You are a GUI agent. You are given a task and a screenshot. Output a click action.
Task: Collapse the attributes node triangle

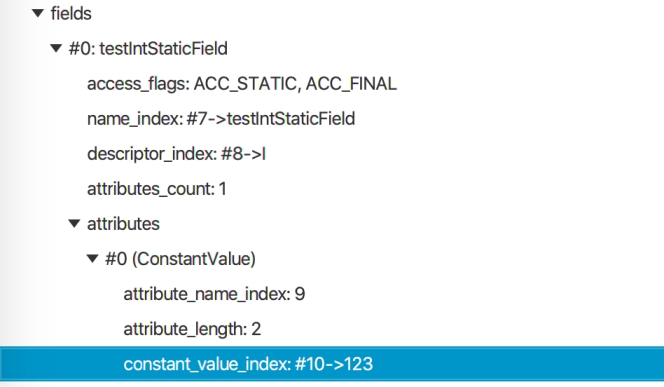(x=74, y=224)
